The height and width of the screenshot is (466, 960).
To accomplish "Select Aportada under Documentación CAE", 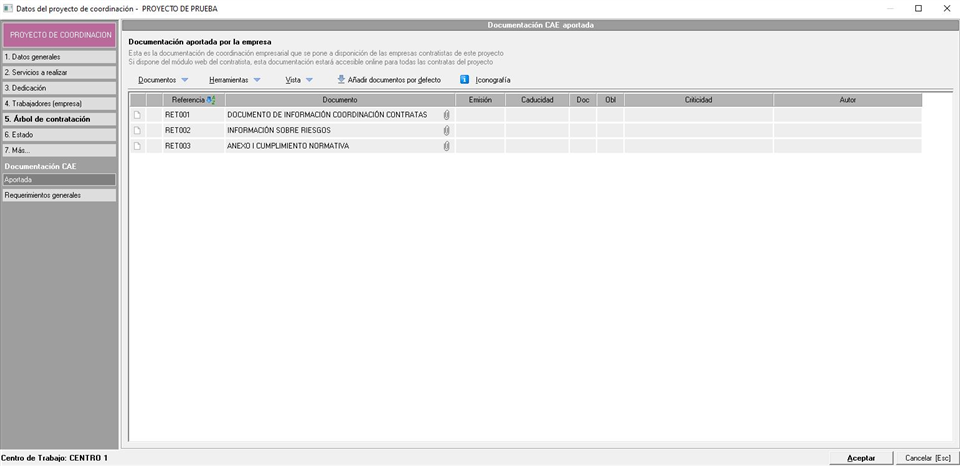I will [59, 180].
